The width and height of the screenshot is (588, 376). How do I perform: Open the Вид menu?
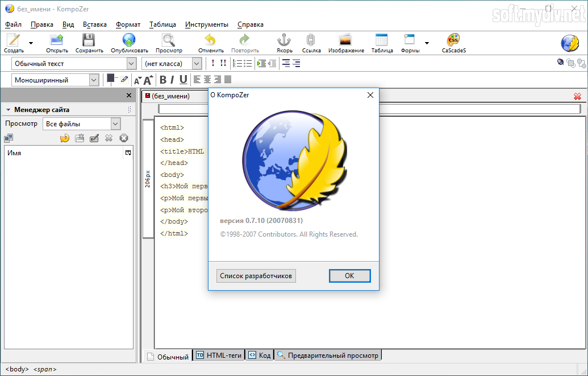click(68, 24)
